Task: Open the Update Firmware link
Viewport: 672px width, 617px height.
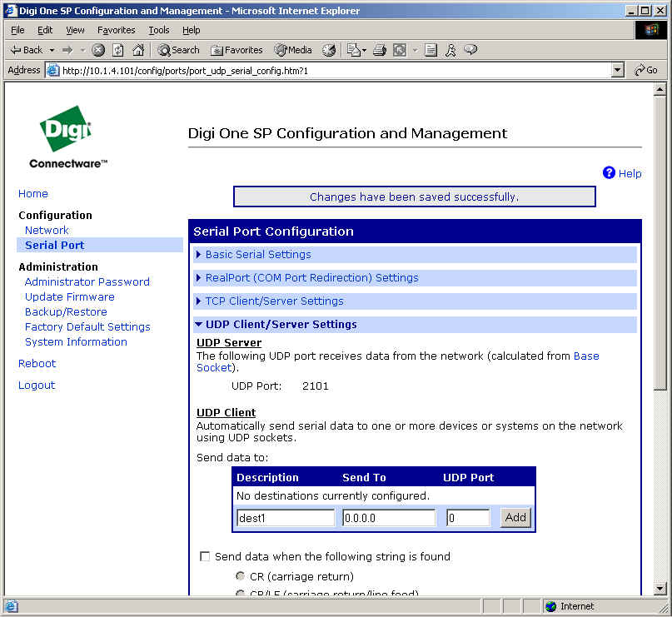Action: tap(70, 296)
